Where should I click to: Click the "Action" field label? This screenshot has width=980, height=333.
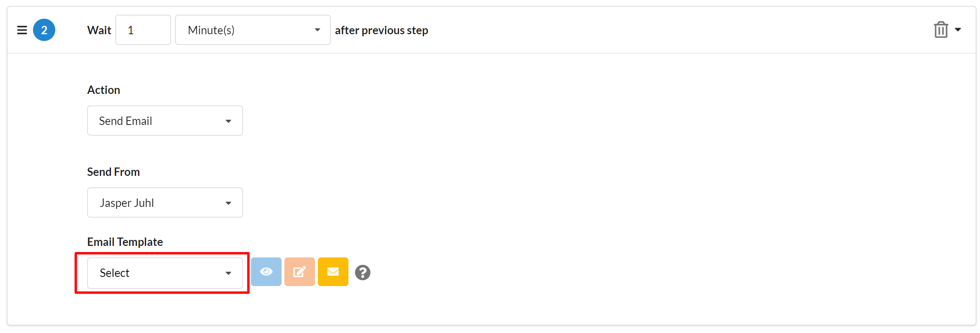pos(103,90)
